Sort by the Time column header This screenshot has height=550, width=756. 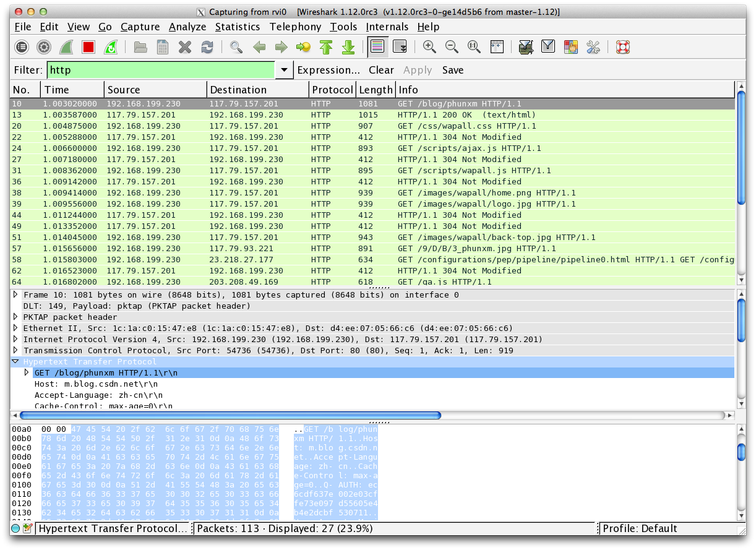(x=72, y=90)
